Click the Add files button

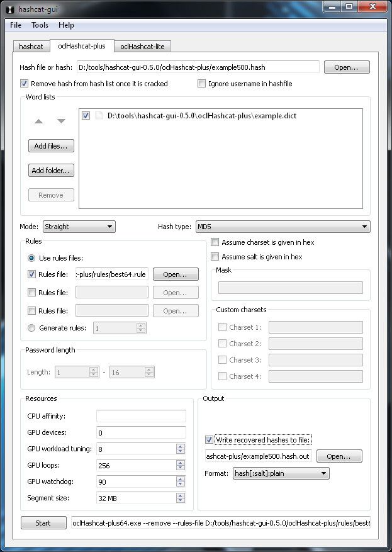(51, 146)
